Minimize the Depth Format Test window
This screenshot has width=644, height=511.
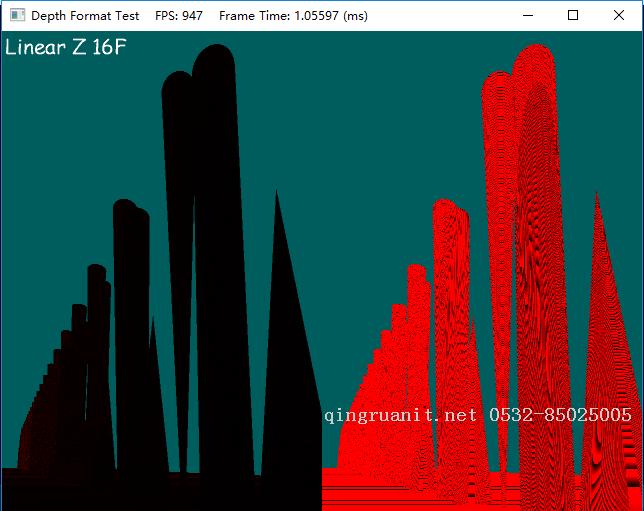coord(527,15)
